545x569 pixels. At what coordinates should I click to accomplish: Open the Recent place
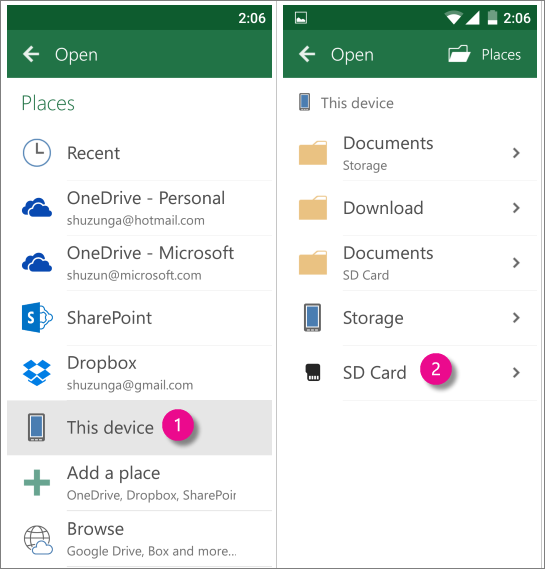pyautogui.click(x=139, y=153)
